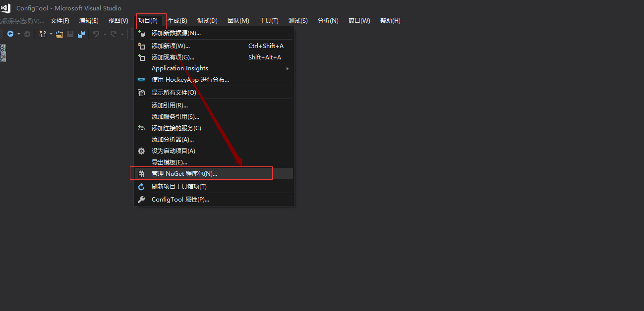Choose 导出模板(E)... menu entry
This screenshot has width=644, height=311.
(214, 162)
